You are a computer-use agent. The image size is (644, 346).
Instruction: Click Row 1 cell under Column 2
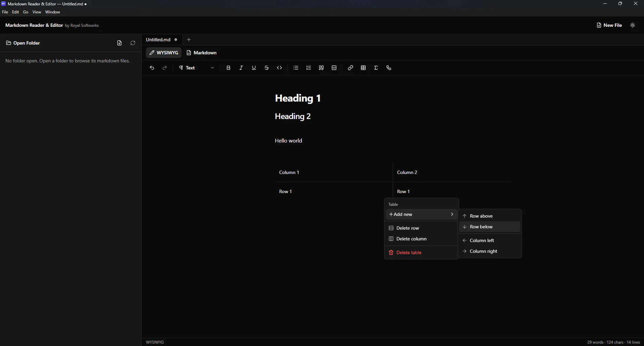(452, 191)
